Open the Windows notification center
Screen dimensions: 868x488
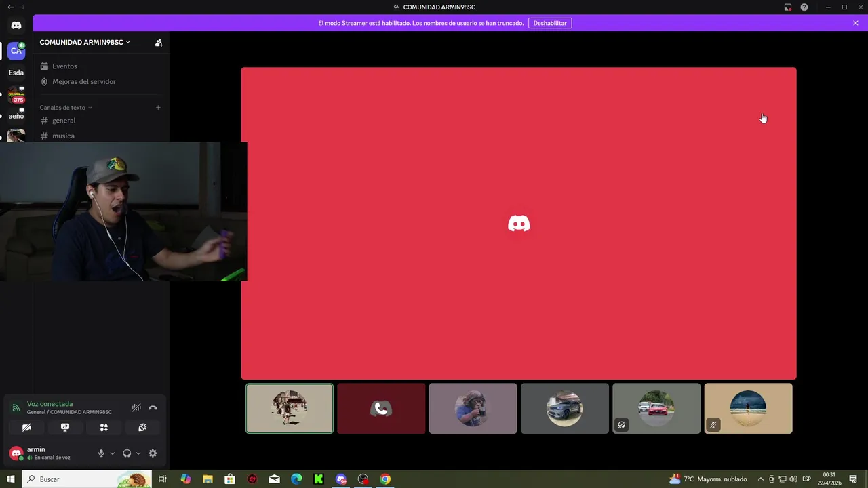pyautogui.click(x=854, y=479)
